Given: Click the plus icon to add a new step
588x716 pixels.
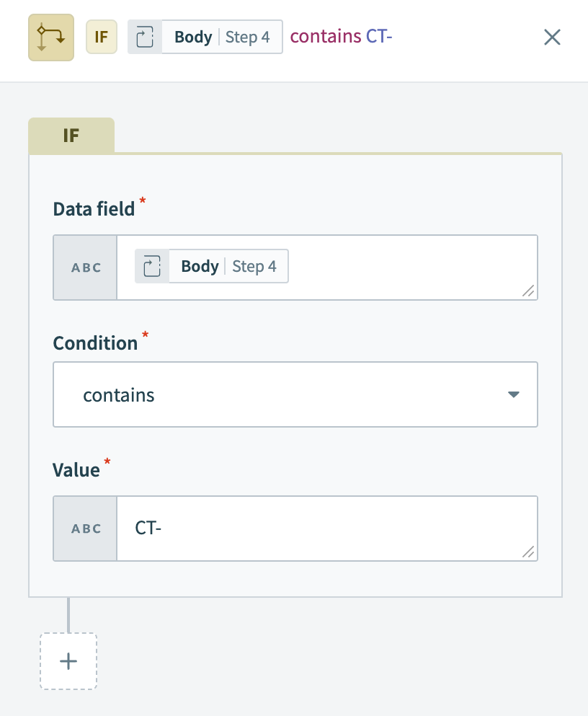Looking at the screenshot, I should [x=68, y=661].
